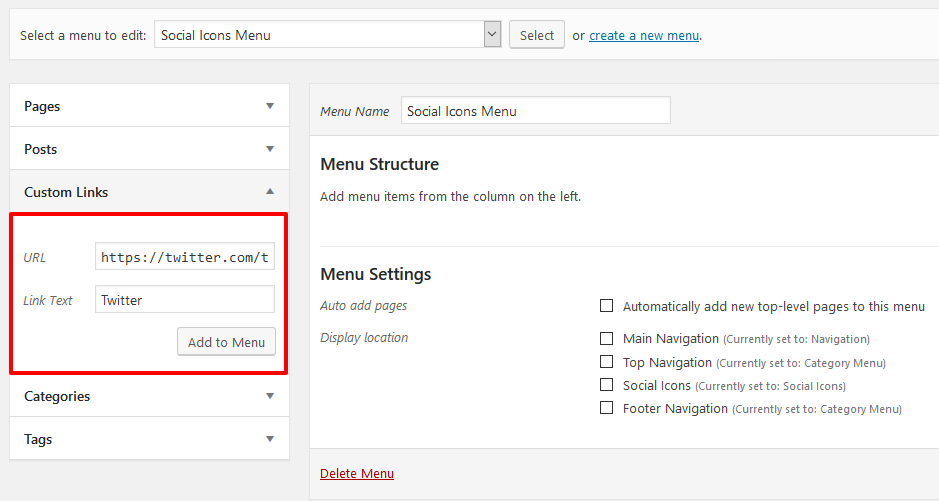Click the Add to Menu button

(x=226, y=342)
